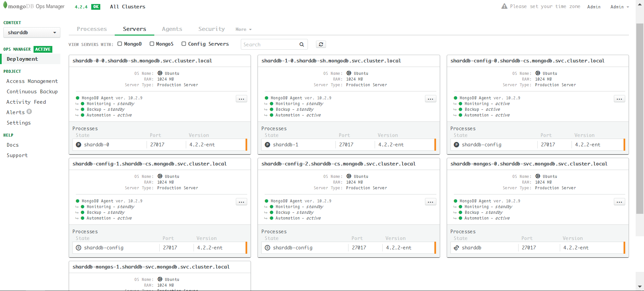The image size is (644, 291).
Task: Open Access Management in sidebar
Action: coord(32,81)
